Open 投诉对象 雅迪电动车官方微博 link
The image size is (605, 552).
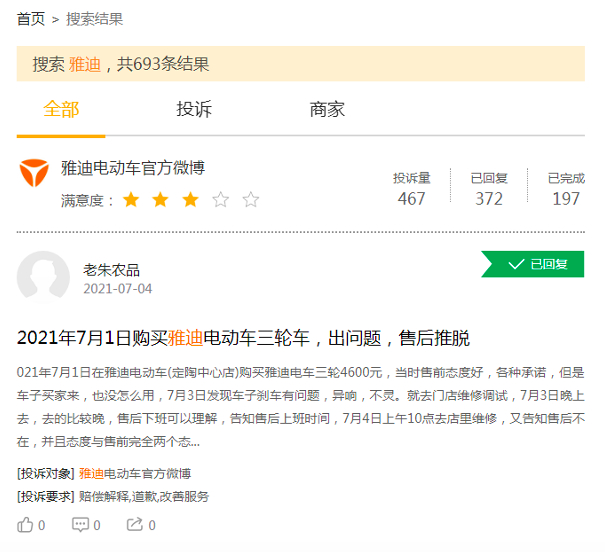point(135,473)
